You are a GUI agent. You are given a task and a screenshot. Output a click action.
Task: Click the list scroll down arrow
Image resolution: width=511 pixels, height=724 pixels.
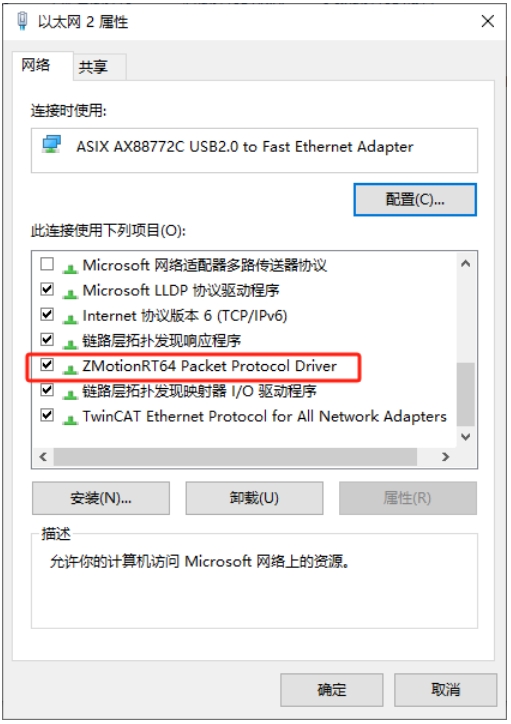[466, 436]
